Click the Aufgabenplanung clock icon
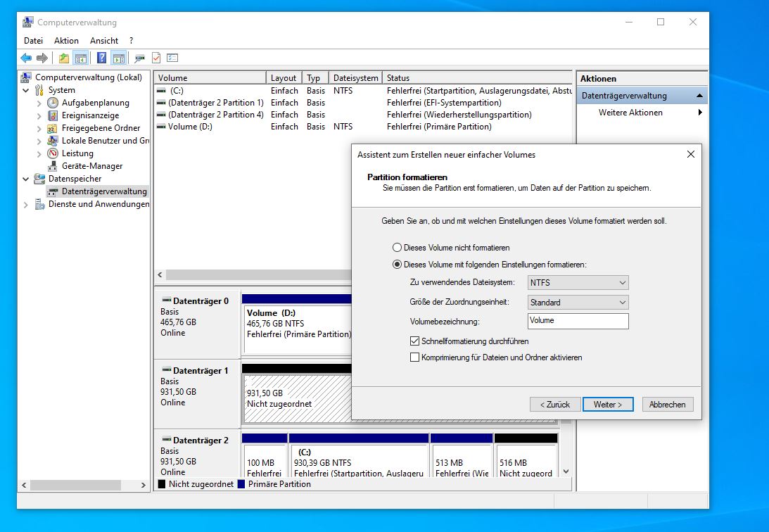This screenshot has height=532, width=769. (x=53, y=103)
